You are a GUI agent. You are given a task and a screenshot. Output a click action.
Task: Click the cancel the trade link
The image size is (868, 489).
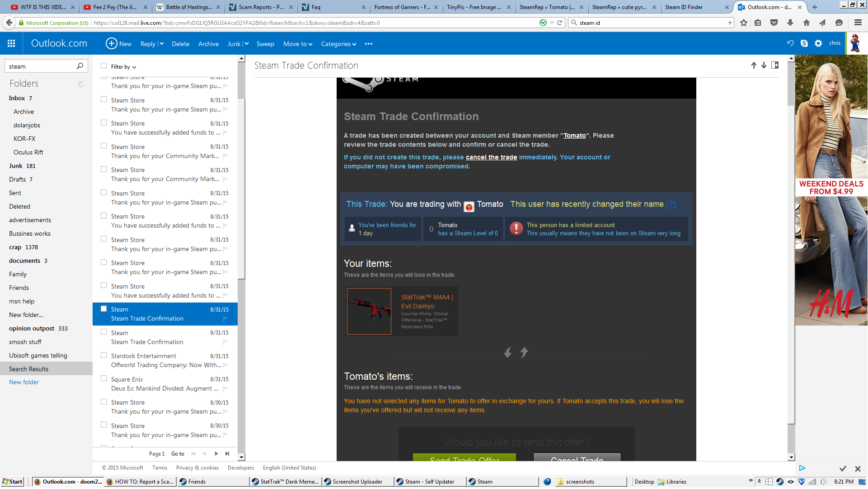click(x=491, y=157)
